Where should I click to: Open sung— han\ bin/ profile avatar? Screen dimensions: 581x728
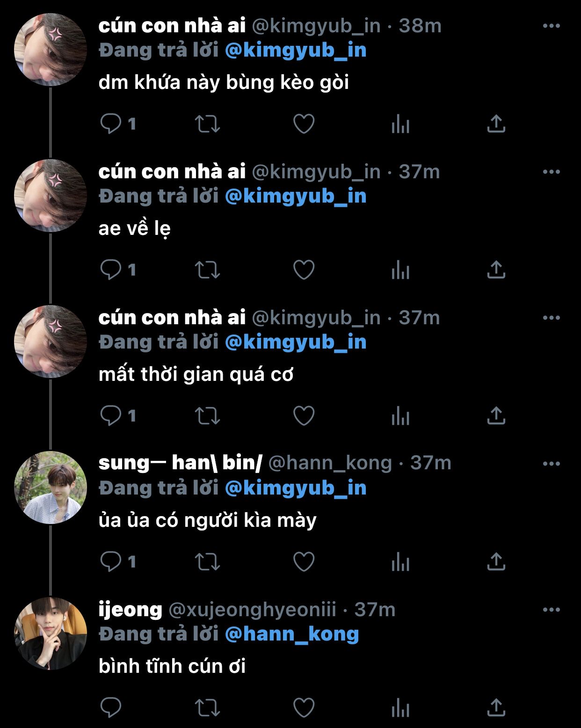click(51, 488)
